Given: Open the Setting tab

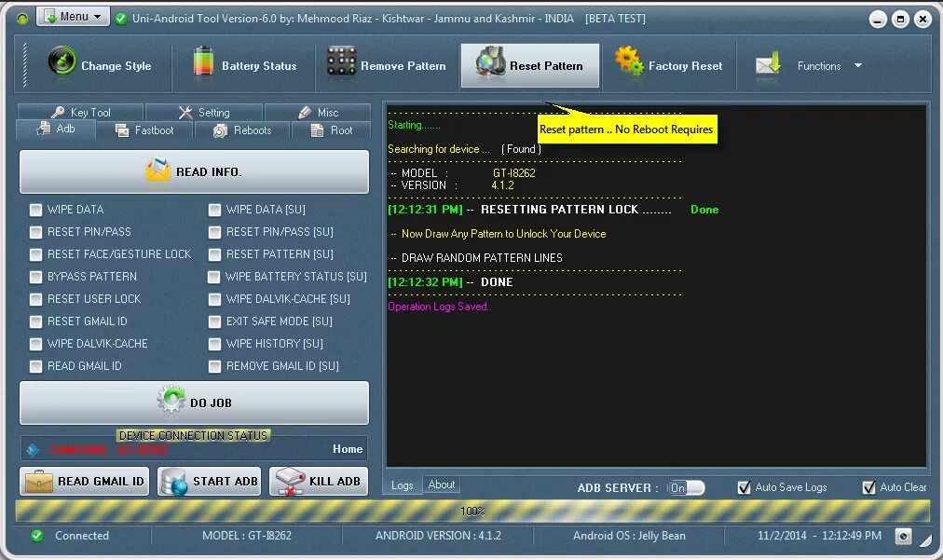Looking at the screenshot, I should coord(204,113).
